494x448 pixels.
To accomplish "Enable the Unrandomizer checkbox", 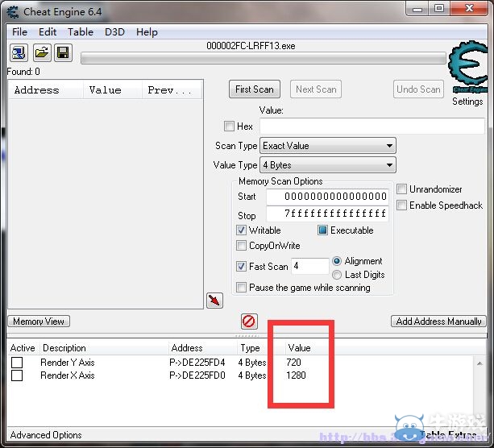I will click(x=401, y=189).
